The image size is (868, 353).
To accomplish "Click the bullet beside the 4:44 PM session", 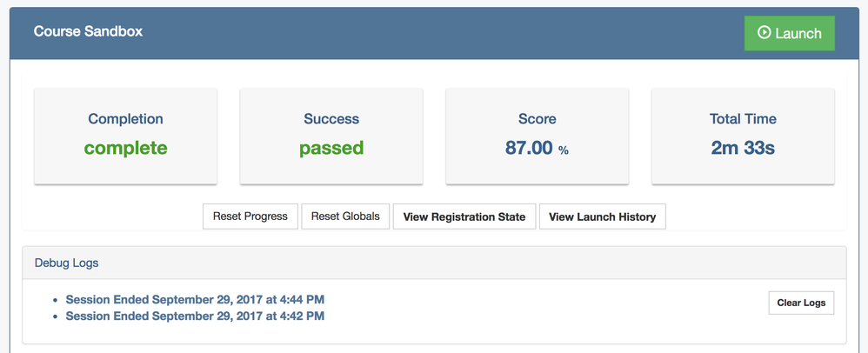I will tap(56, 300).
